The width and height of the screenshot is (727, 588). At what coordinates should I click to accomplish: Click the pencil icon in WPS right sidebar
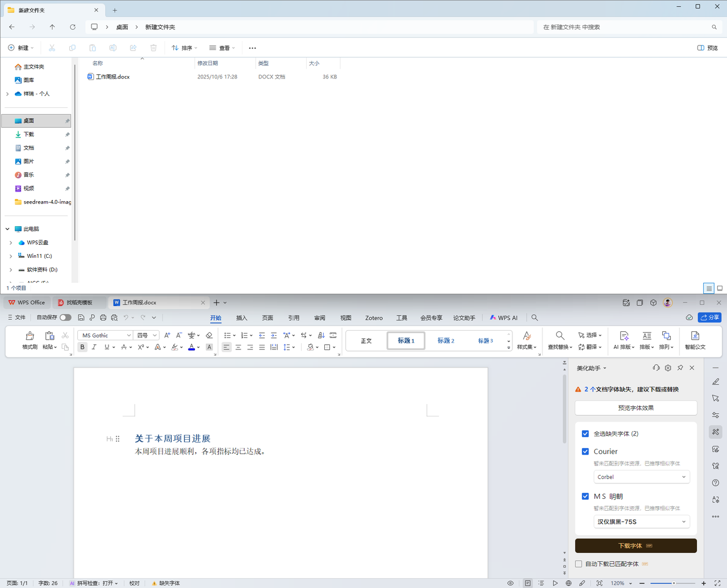[716, 382]
